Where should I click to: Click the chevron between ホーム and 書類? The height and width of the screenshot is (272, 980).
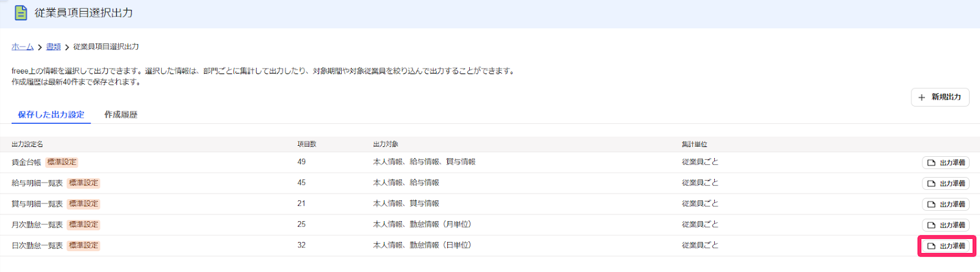pos(40,47)
